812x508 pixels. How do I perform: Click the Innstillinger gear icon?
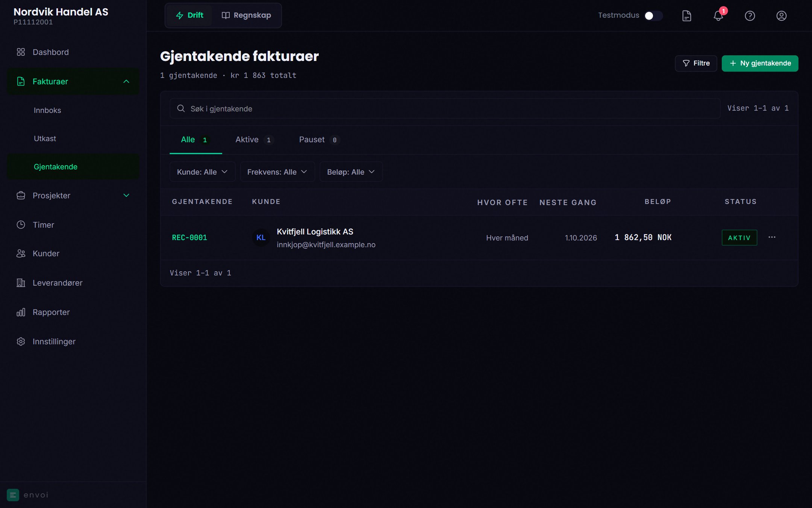pos(21,341)
